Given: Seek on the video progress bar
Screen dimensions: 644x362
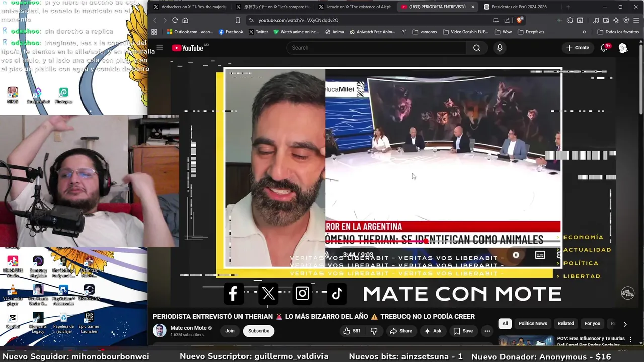Looking at the screenshot, I should (443, 241).
